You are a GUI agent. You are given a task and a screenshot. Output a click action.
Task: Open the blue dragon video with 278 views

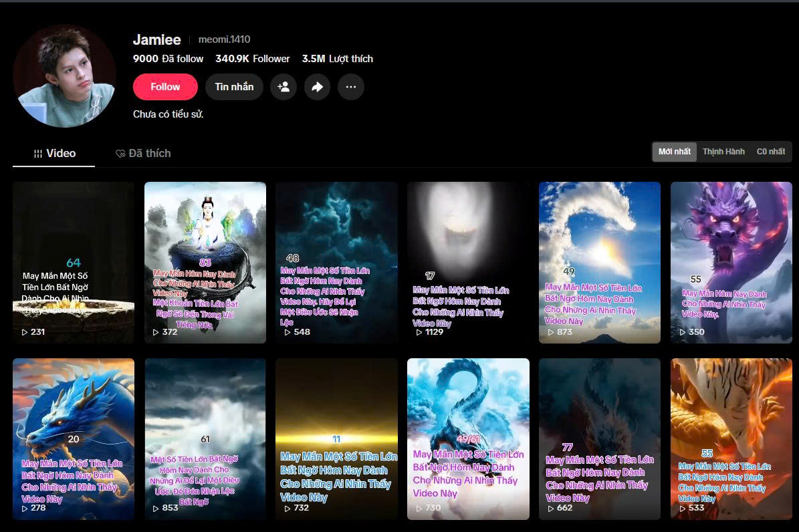pos(74,438)
